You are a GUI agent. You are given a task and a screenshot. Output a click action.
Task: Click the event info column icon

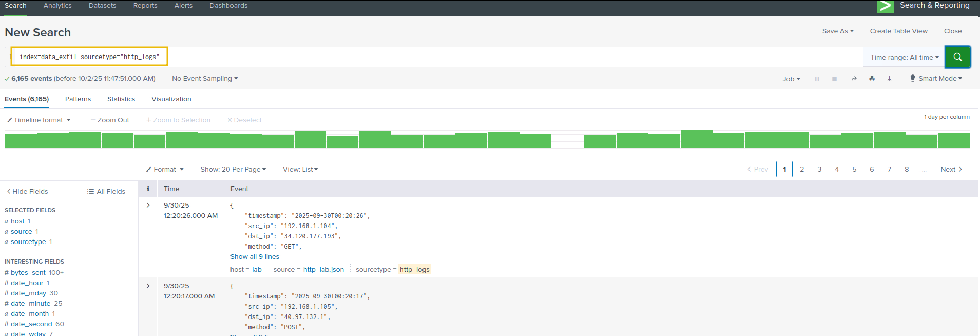tap(148, 189)
